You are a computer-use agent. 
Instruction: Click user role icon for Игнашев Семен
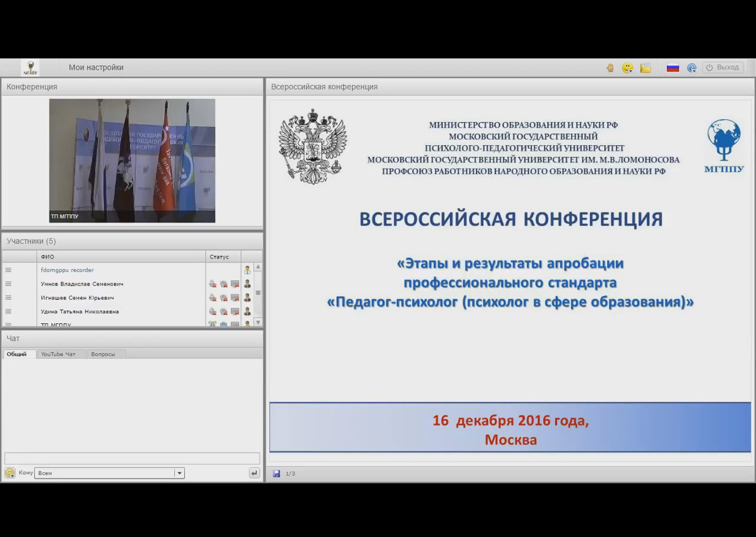click(x=247, y=297)
